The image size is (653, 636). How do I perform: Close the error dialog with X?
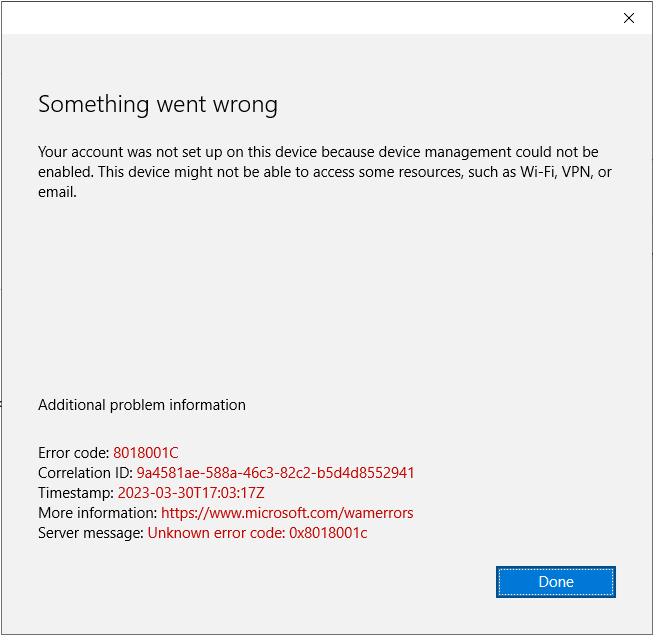[628, 18]
